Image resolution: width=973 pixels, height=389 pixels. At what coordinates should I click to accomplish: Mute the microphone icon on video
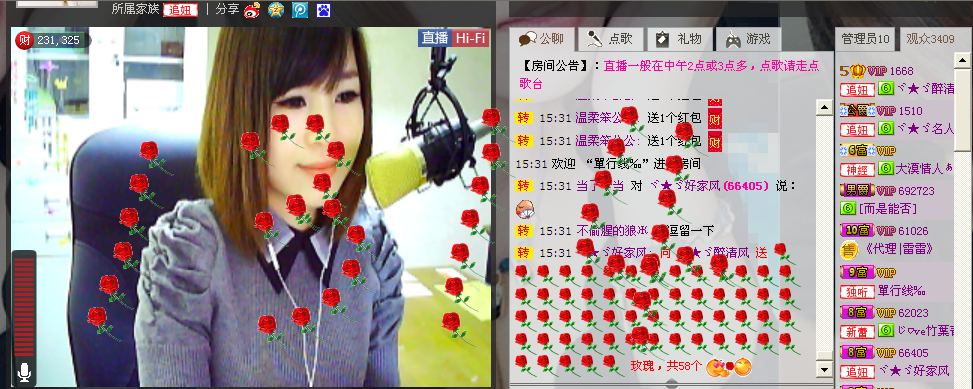tap(24, 372)
